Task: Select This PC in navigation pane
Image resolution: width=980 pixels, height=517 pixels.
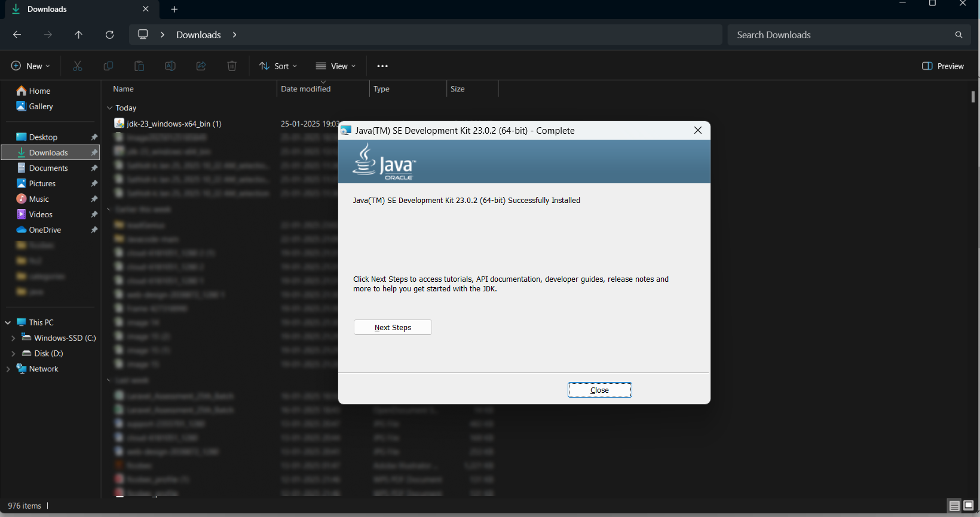Action: coord(41,322)
